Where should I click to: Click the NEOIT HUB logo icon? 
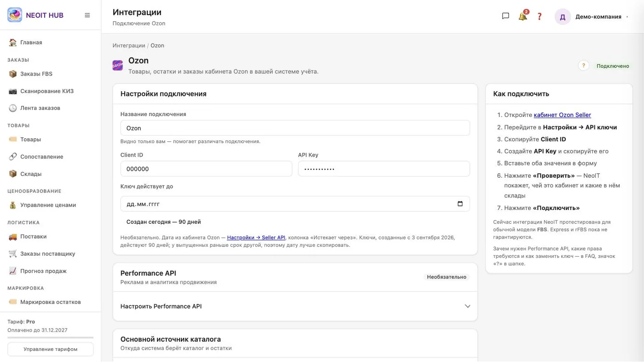pyautogui.click(x=15, y=15)
